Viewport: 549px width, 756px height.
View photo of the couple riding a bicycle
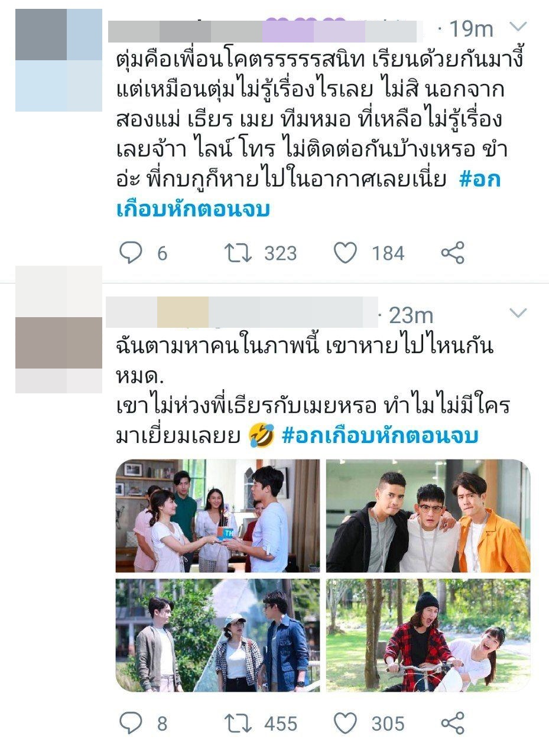click(x=428, y=635)
